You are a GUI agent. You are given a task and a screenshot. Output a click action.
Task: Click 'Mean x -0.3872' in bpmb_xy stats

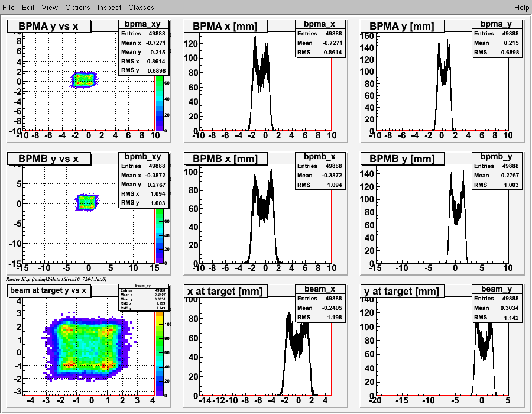pyautogui.click(x=143, y=176)
